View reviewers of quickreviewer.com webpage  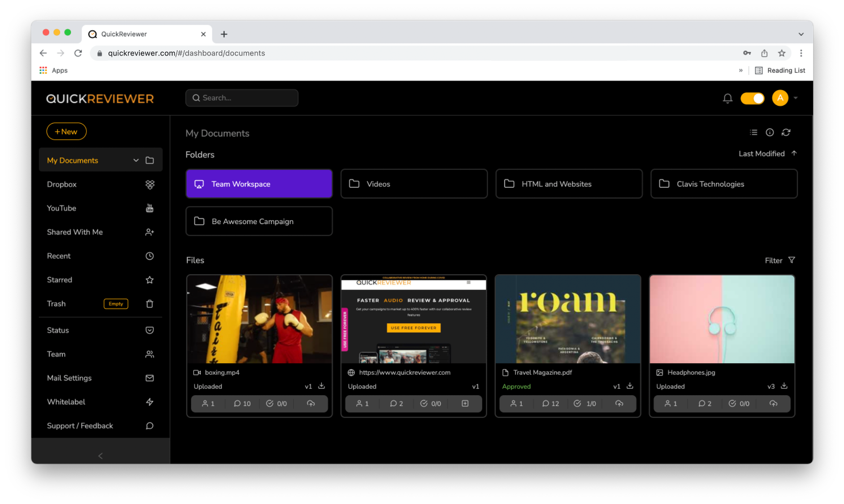click(362, 404)
